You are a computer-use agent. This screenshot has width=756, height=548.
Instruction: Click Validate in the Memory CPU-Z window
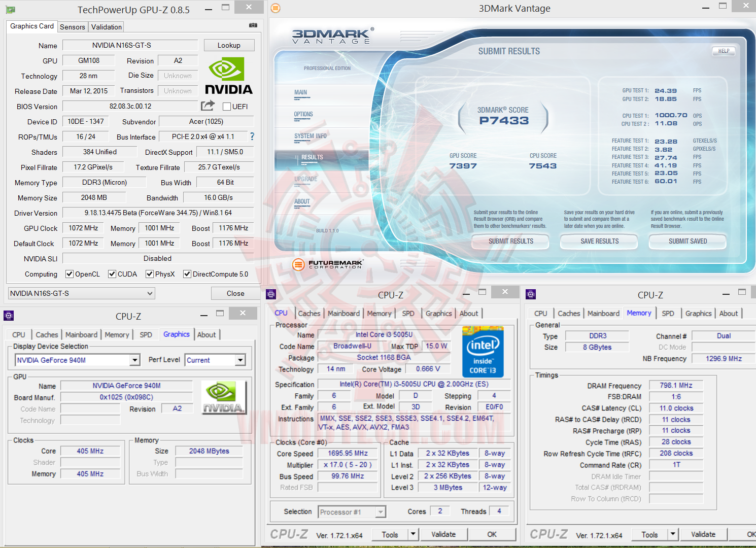[703, 534]
